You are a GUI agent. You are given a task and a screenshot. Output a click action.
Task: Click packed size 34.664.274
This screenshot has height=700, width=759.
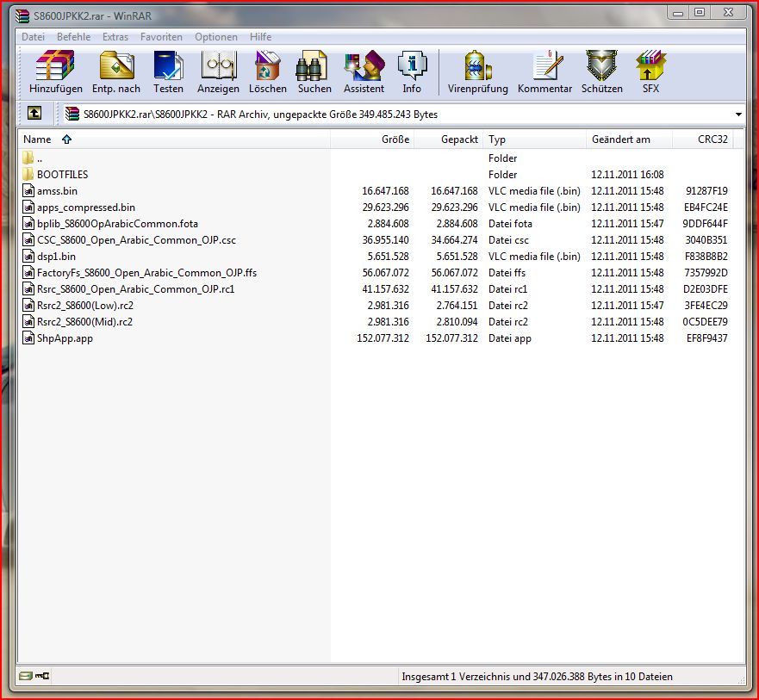pyautogui.click(x=454, y=240)
